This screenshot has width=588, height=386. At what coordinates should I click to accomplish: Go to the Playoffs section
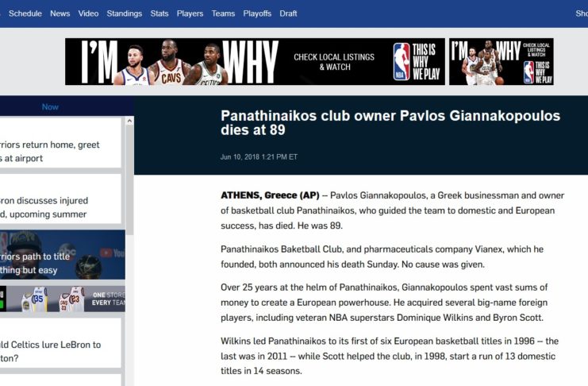[257, 14]
